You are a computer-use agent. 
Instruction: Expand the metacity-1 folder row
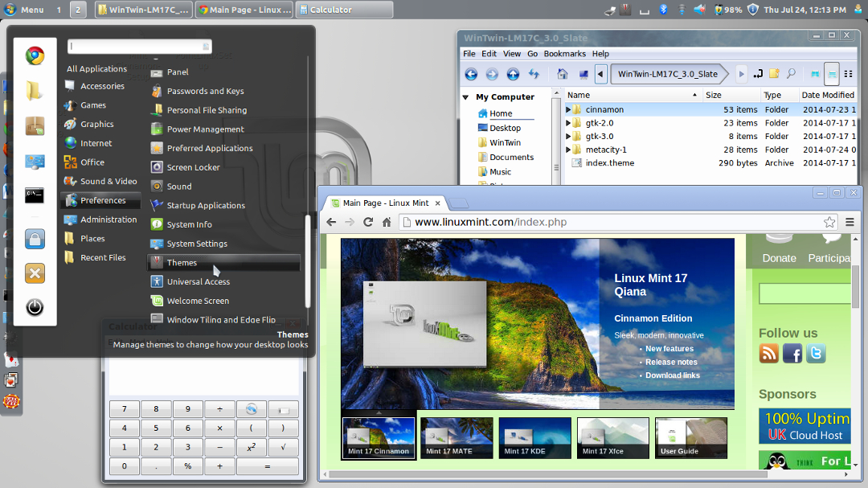[568, 150]
